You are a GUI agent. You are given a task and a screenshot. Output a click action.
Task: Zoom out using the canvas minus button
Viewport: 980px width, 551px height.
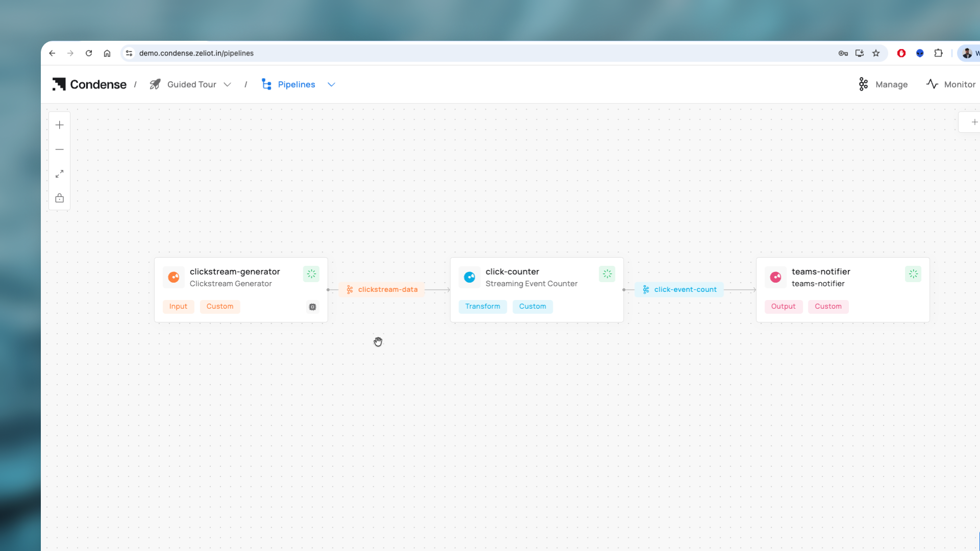60,149
